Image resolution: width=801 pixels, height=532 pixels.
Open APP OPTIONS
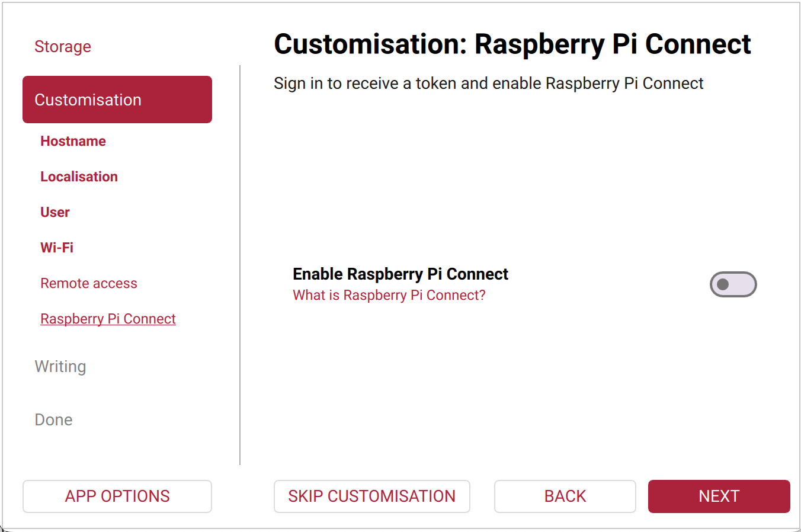tap(117, 496)
